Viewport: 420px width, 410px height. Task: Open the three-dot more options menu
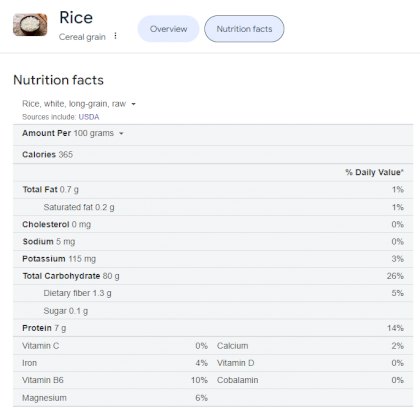click(115, 36)
